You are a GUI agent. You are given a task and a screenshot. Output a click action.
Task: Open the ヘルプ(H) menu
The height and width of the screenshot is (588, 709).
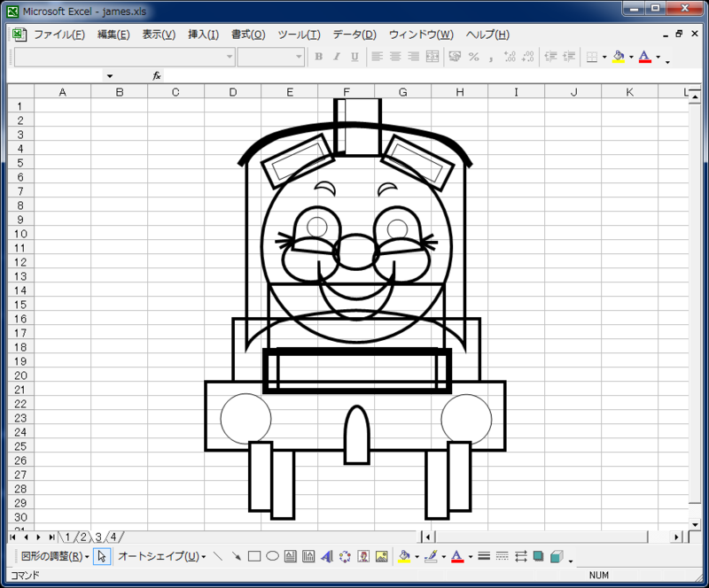pos(487,35)
